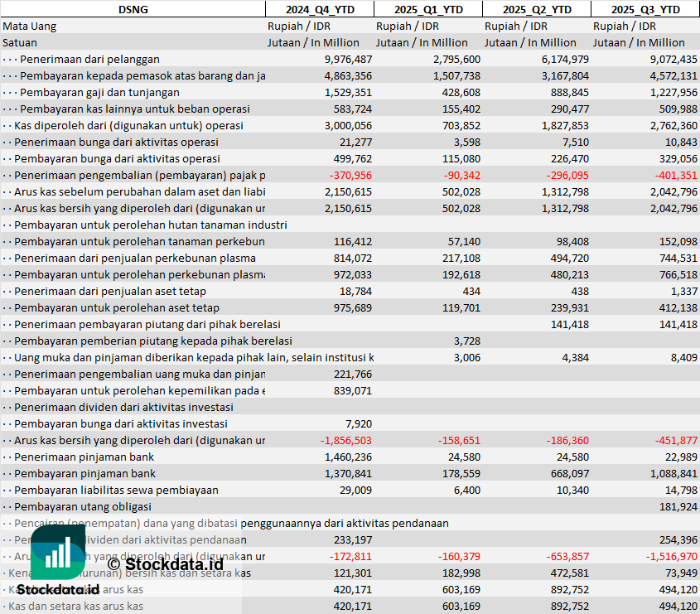Click the green Stockdata.id logo icon
Screen dimensions: 700x614
coord(57,552)
